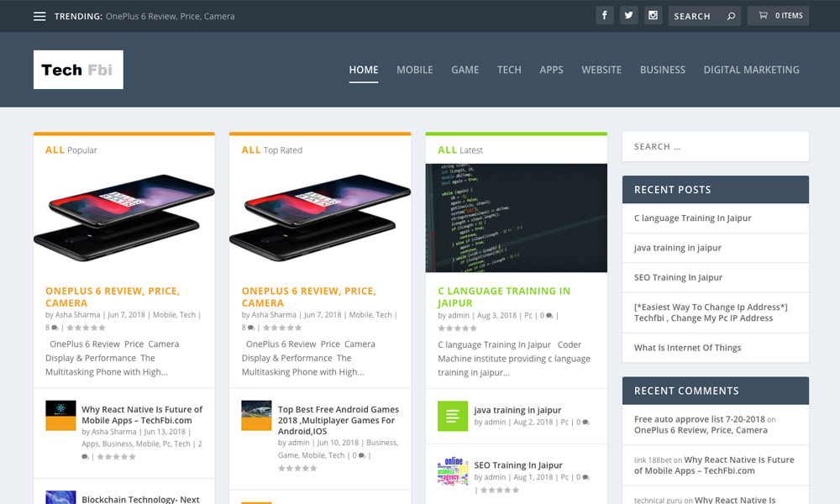
Task: Select the Apps navigation item
Action: (551, 70)
